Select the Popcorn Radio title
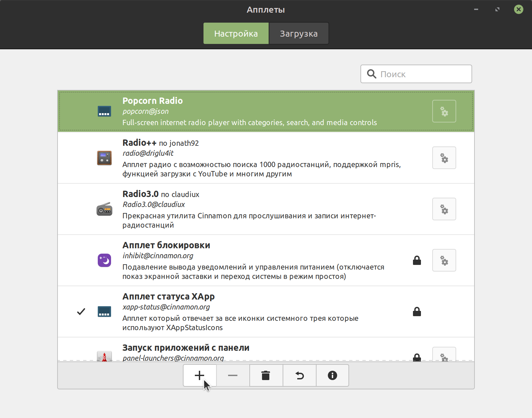Viewport: 532px width, 418px height. click(153, 101)
